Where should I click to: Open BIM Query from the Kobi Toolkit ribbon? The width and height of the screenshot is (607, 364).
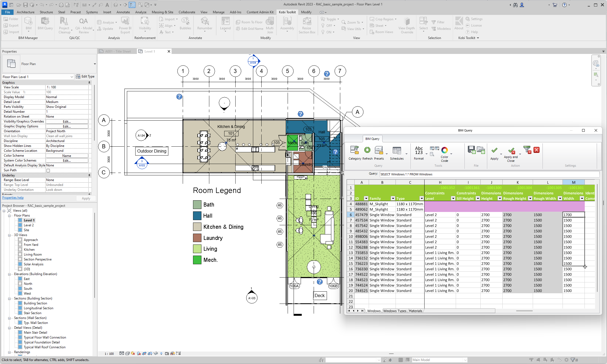(45, 24)
